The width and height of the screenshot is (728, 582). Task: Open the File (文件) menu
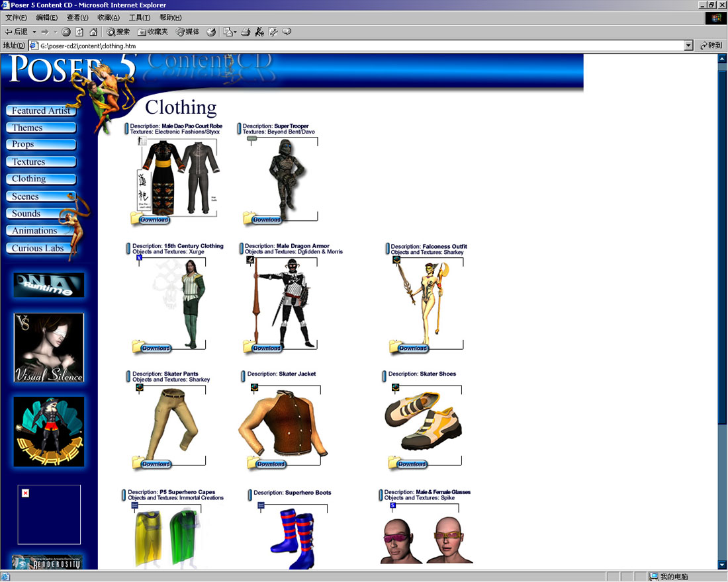[x=16, y=18]
